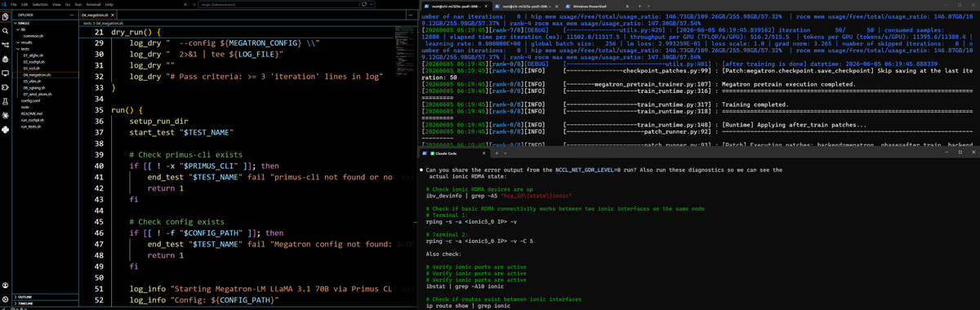This screenshot has width=980, height=310.
Task: Close the 04_megatron.sh editor tab
Action: (113, 15)
